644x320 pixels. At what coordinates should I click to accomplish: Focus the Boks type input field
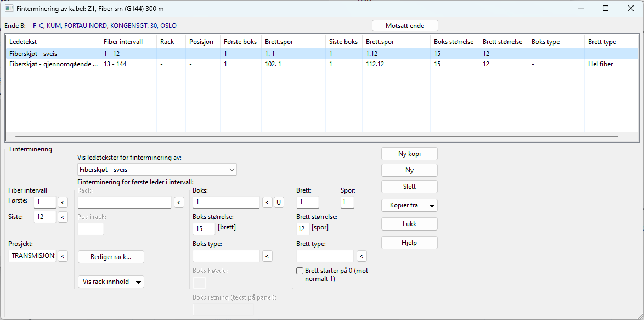pos(227,256)
